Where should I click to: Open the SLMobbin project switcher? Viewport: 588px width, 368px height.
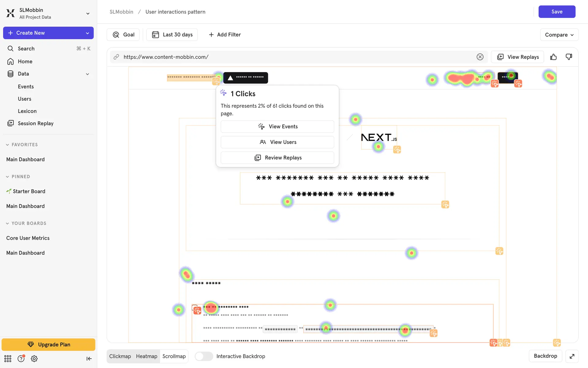click(88, 13)
